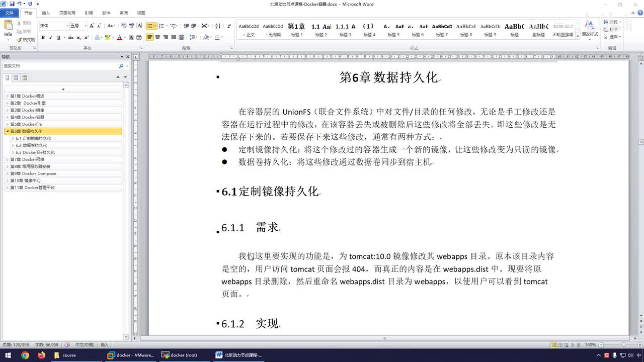
Task: Expand the styles gallery More button
Action: point(577,36)
